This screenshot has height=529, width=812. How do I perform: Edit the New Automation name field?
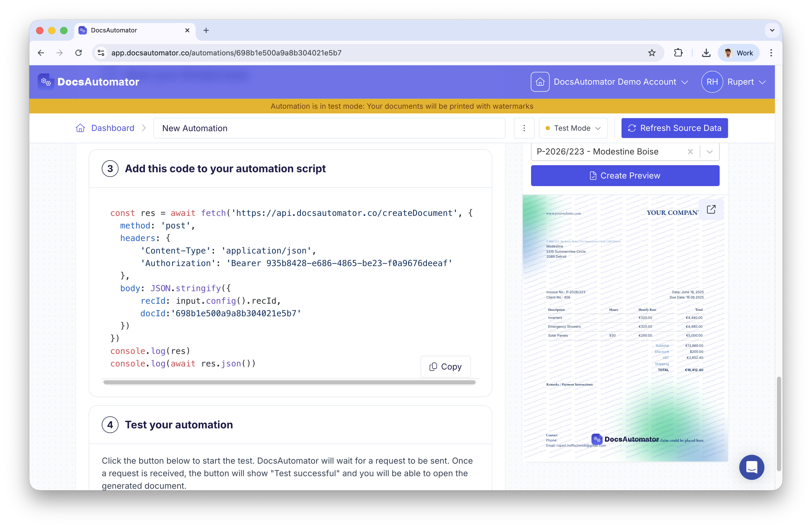tap(329, 128)
